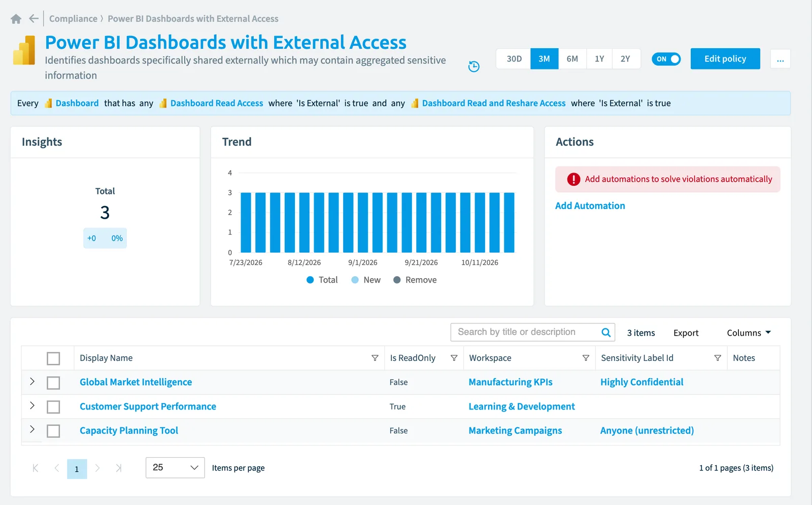
Task: Expand the Global Market Intelligence row
Action: tap(32, 381)
